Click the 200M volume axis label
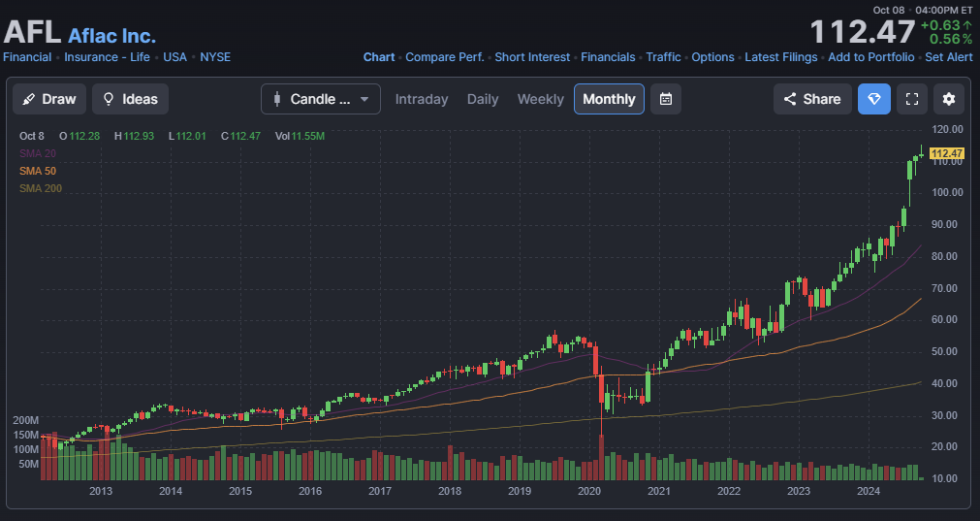This screenshot has height=521, width=980. click(25, 420)
